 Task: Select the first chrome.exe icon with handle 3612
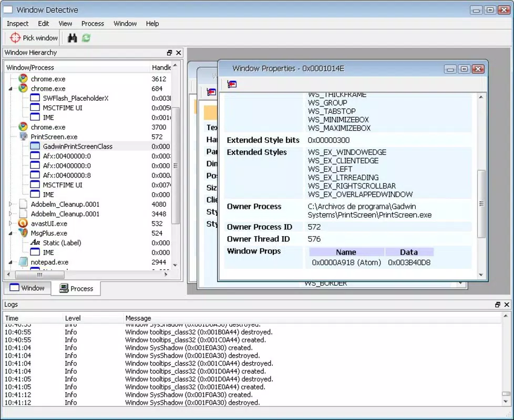tap(23, 79)
